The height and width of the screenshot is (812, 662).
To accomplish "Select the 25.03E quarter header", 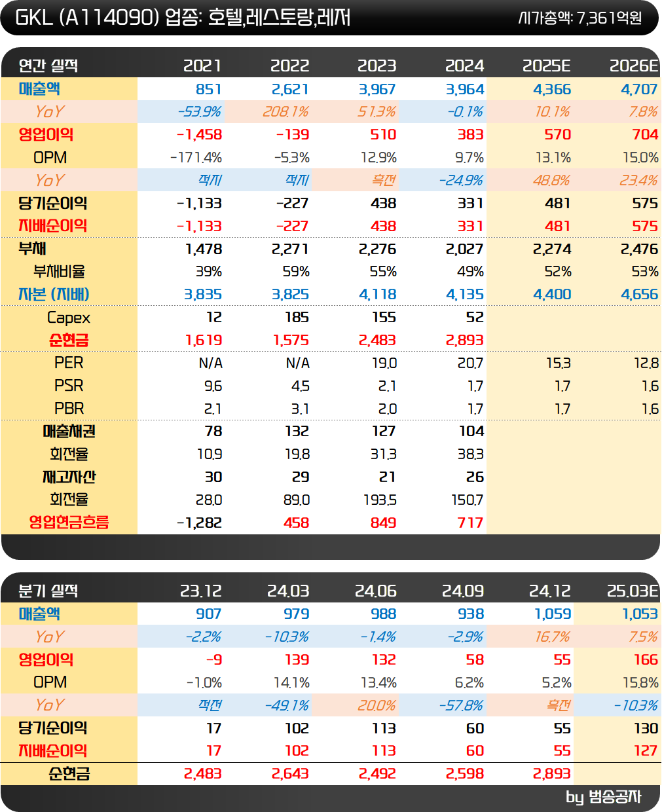I will [x=633, y=591].
